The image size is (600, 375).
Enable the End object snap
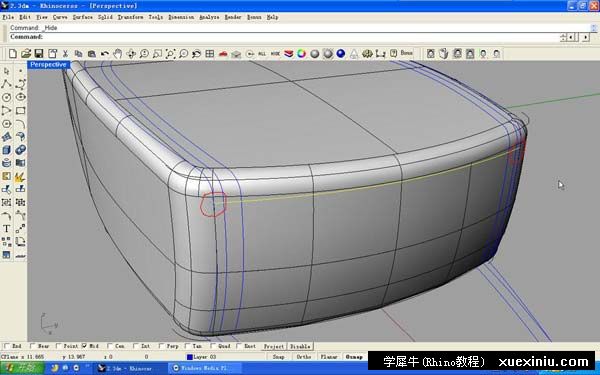click(x=7, y=346)
